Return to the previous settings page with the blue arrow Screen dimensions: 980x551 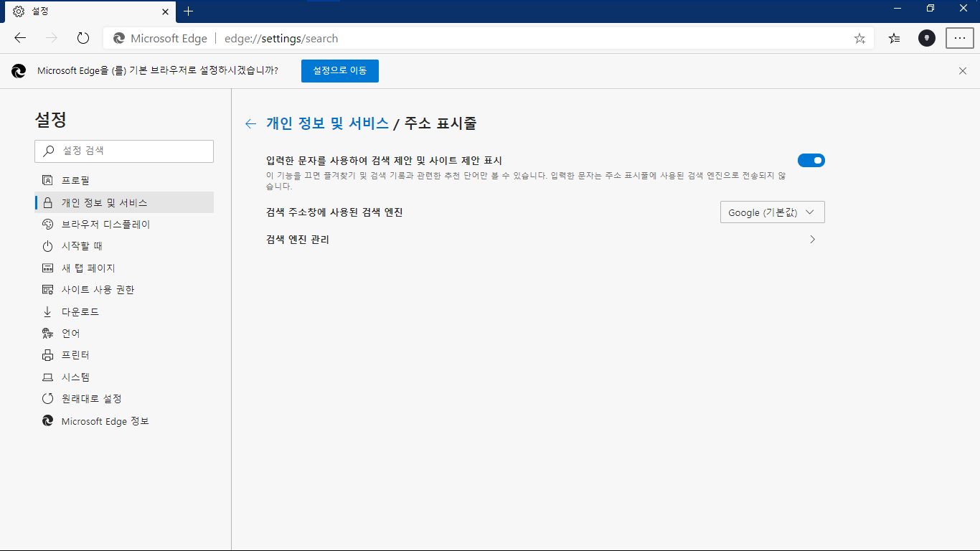click(250, 123)
